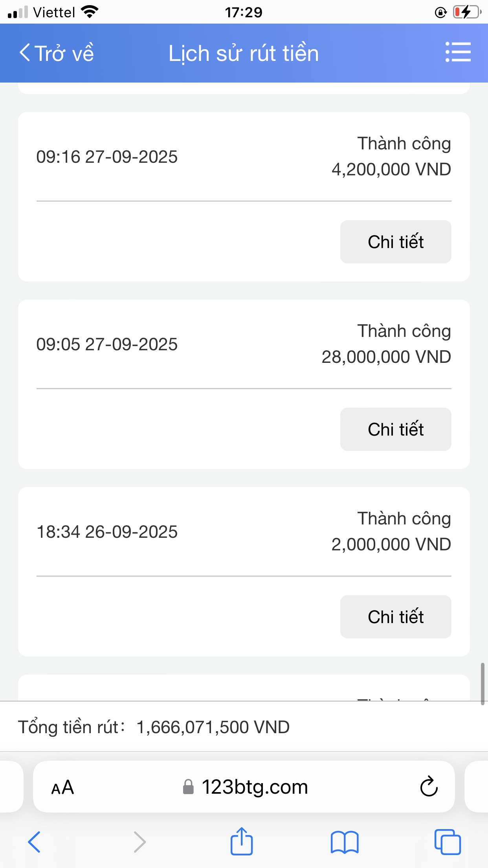Open the list menu icon in header
This screenshot has width=488, height=868.
458,52
